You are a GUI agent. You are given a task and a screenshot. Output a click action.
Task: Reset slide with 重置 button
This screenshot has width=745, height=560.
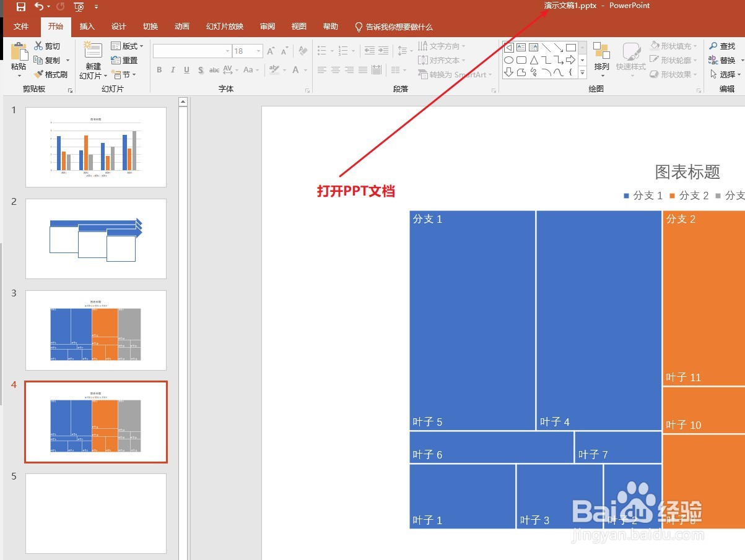tap(124, 60)
